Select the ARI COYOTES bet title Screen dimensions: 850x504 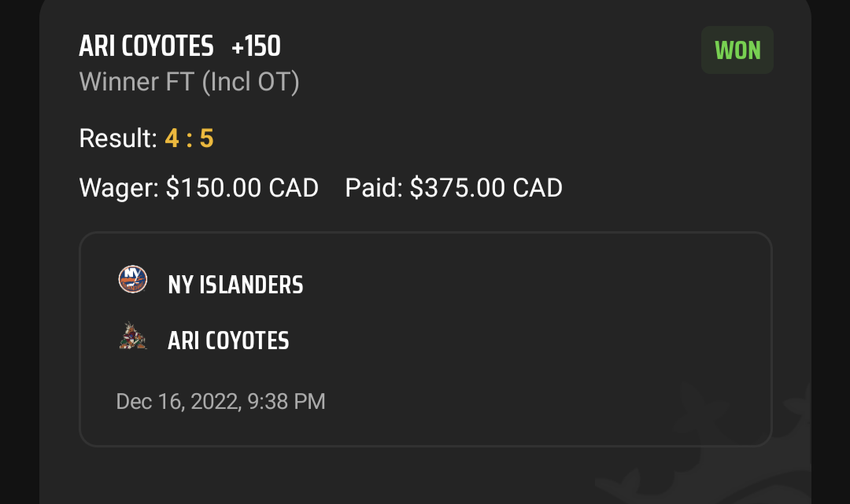tap(146, 46)
